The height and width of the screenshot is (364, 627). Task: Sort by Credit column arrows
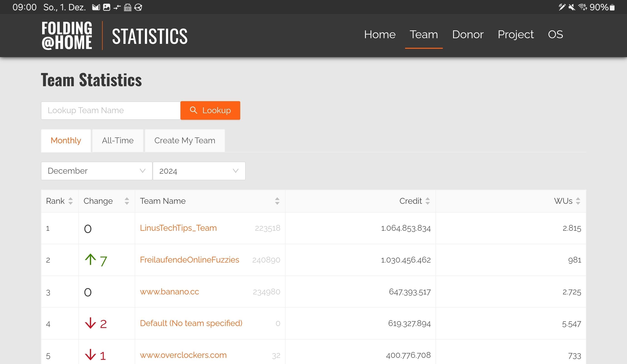point(427,201)
